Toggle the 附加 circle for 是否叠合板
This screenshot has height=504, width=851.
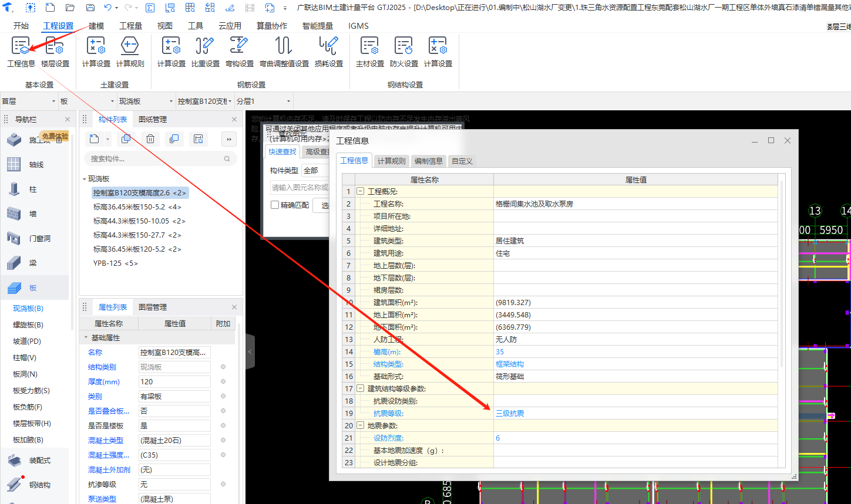tap(223, 411)
